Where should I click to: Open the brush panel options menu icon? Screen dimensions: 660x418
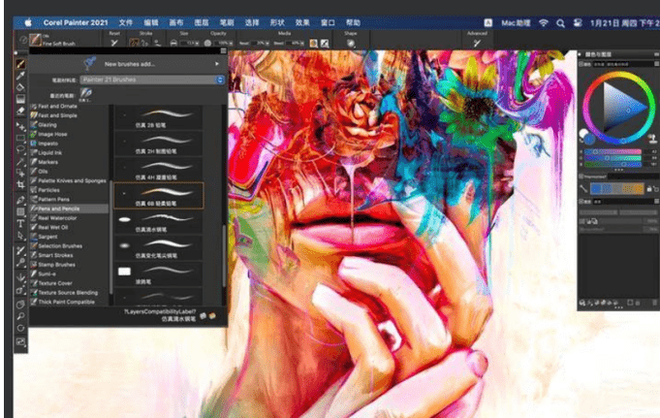[x=224, y=51]
